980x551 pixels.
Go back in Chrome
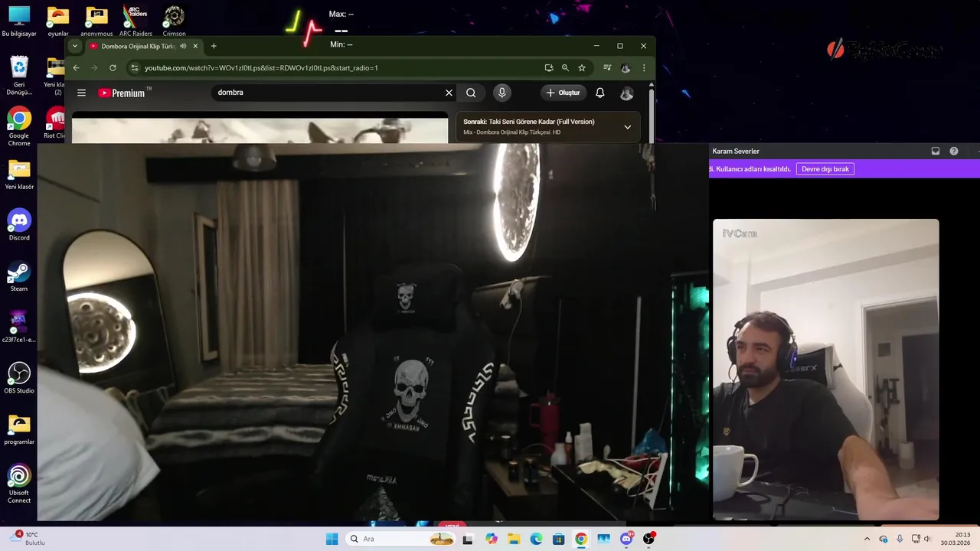(x=76, y=68)
